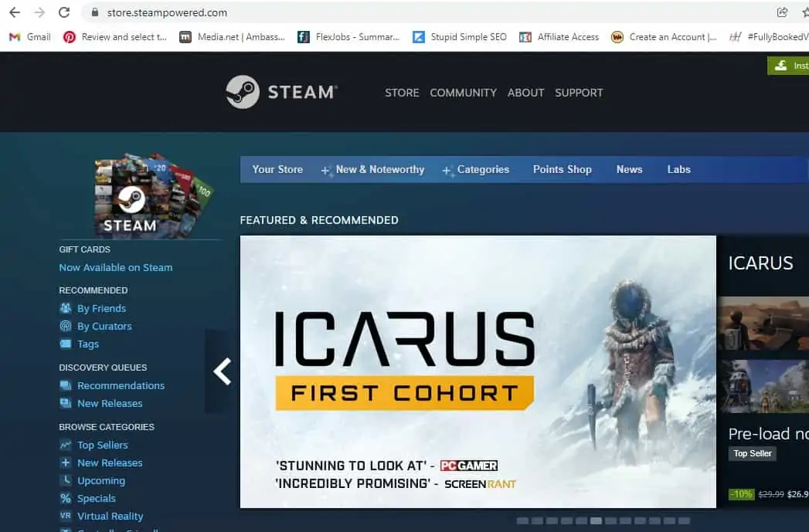Browse the Virtual Reality category
This screenshot has width=809, height=532.
point(110,516)
